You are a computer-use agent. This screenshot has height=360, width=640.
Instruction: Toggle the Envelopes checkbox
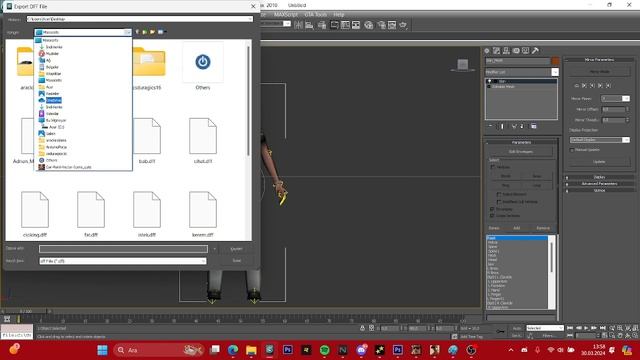click(492, 209)
